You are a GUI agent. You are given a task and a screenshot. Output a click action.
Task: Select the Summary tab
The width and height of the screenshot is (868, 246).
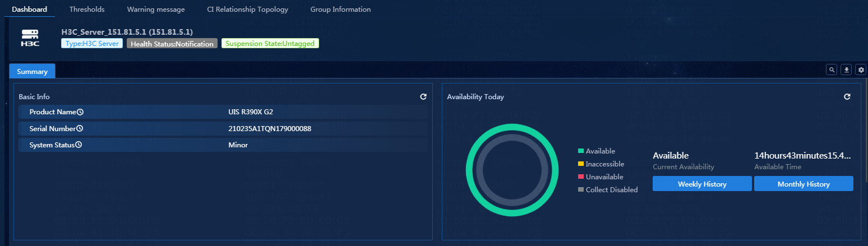tap(32, 71)
